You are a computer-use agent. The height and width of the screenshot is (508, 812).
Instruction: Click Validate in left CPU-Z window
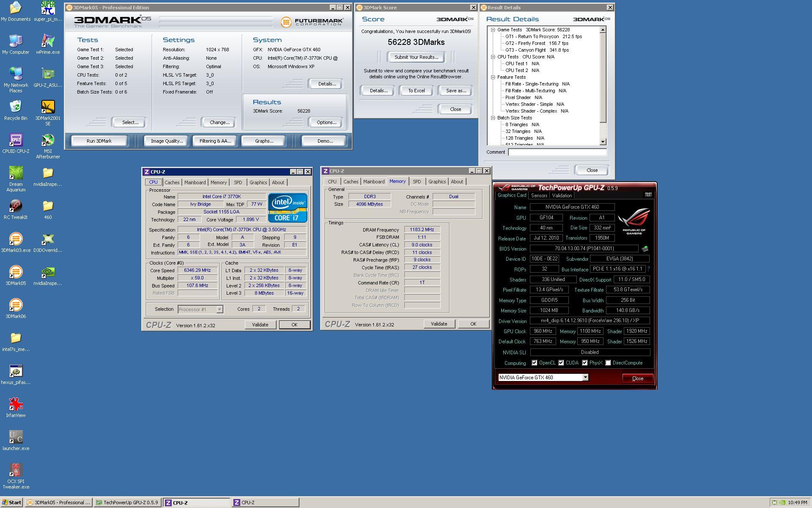[260, 325]
